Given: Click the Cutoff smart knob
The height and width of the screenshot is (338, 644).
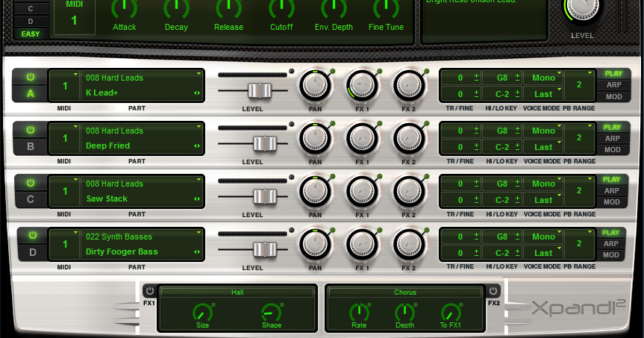Looking at the screenshot, I should (281, 8).
